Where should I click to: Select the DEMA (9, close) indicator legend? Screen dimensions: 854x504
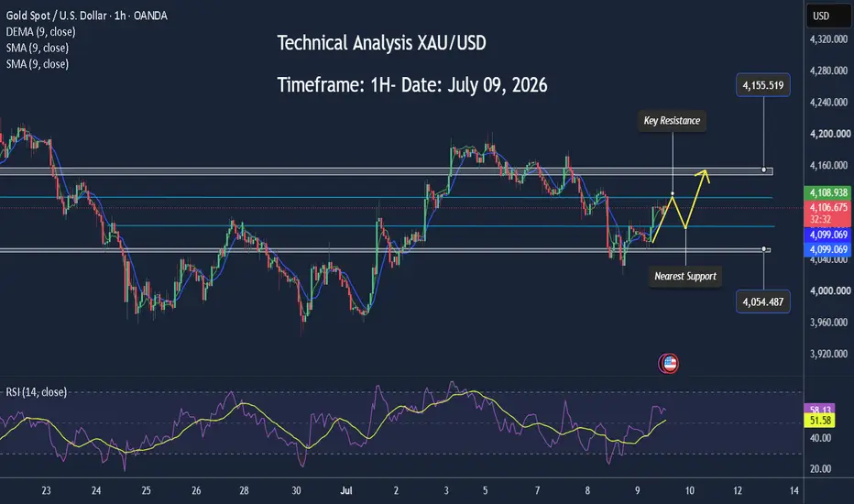pyautogui.click(x=41, y=32)
